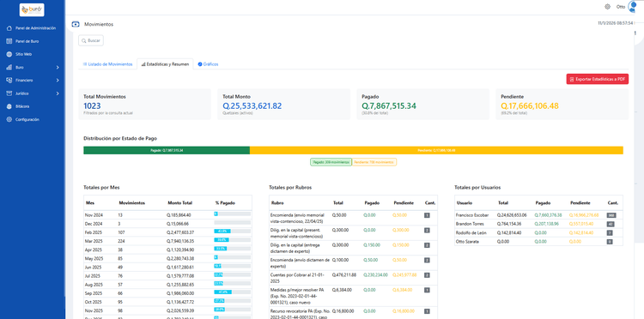Click Rodolfo de León user name
The width and height of the screenshot is (644, 319).
click(x=471, y=233)
